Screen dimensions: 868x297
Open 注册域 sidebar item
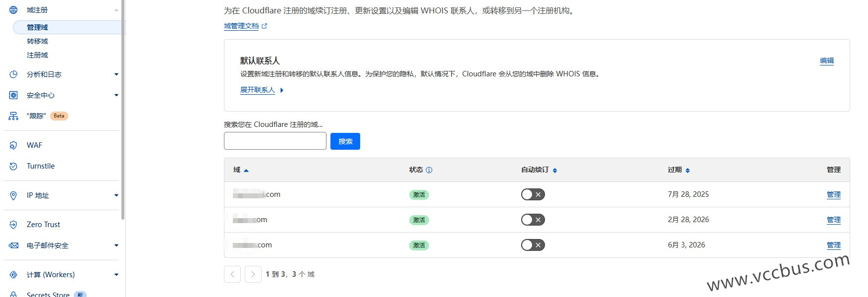38,55
